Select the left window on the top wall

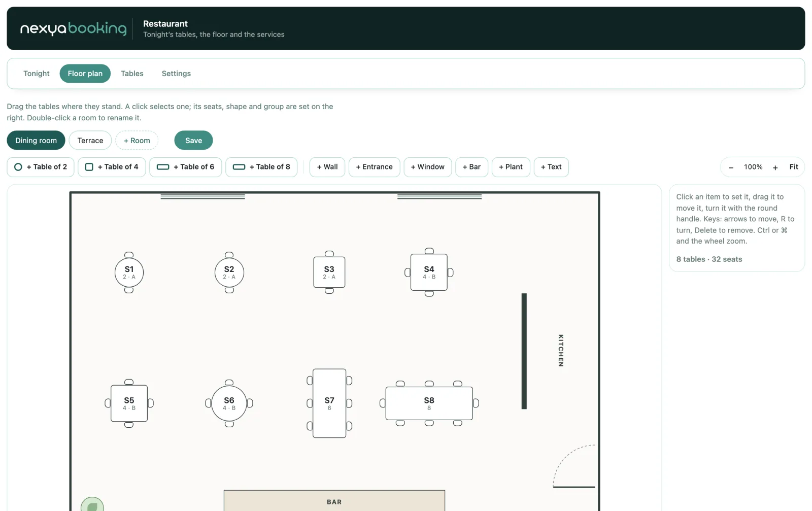point(202,196)
